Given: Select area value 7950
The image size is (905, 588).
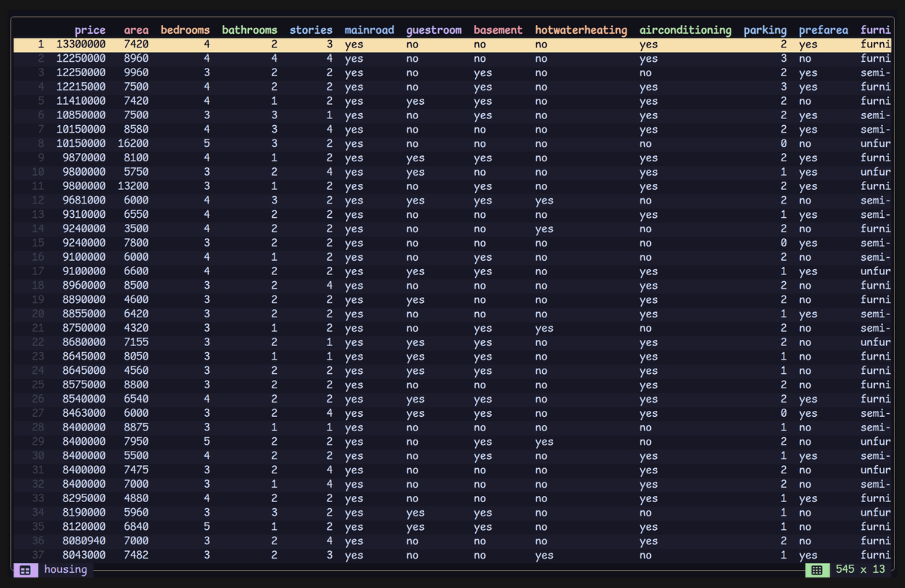Looking at the screenshot, I should pyautogui.click(x=136, y=442).
